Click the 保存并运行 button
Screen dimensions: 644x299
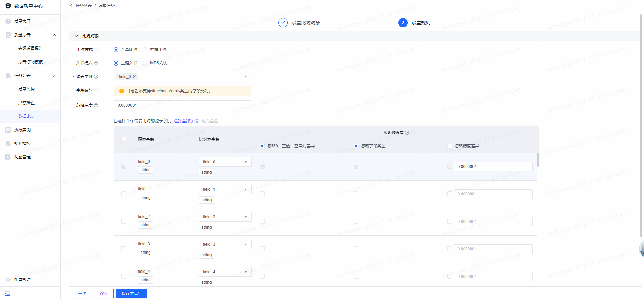pyautogui.click(x=132, y=294)
